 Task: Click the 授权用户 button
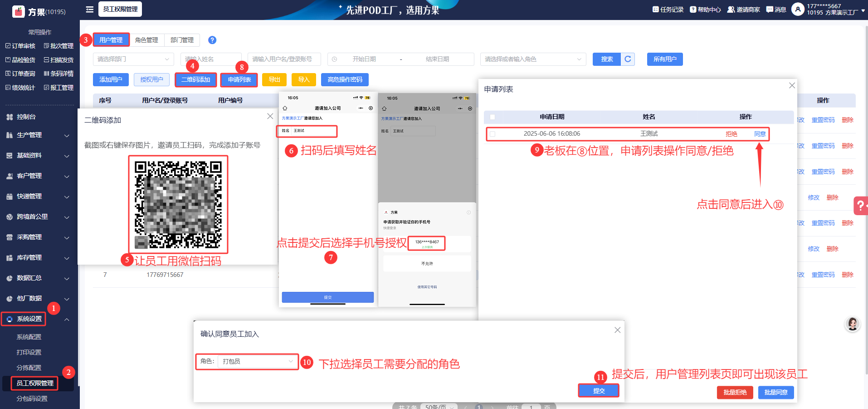(x=151, y=79)
